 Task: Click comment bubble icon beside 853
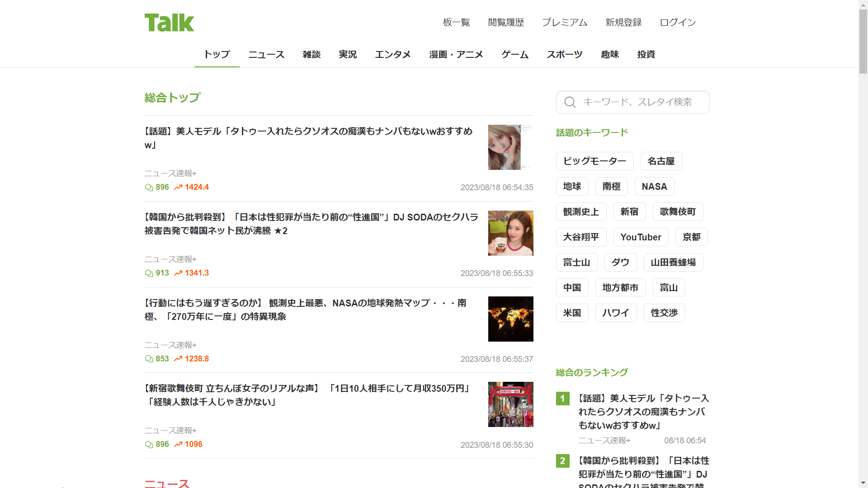(x=149, y=359)
